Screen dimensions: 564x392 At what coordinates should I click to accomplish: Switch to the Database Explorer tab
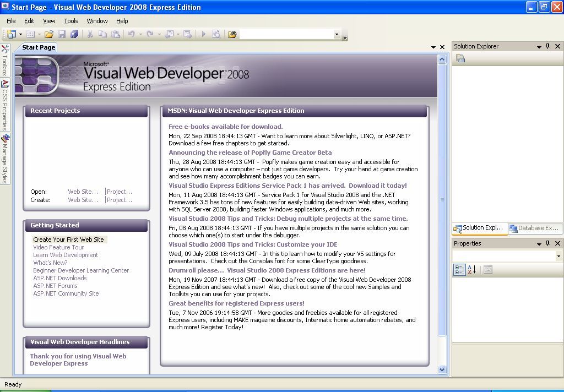(x=534, y=228)
